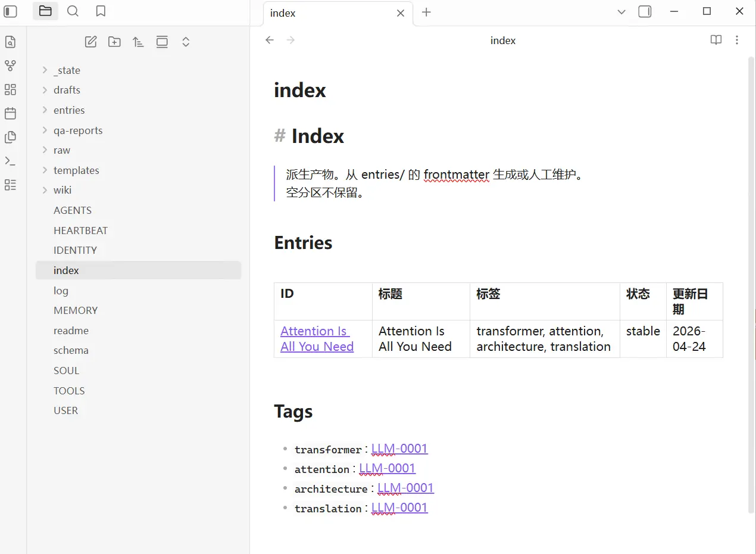Open a new tab with the plus button
756x554 pixels.
(x=426, y=13)
